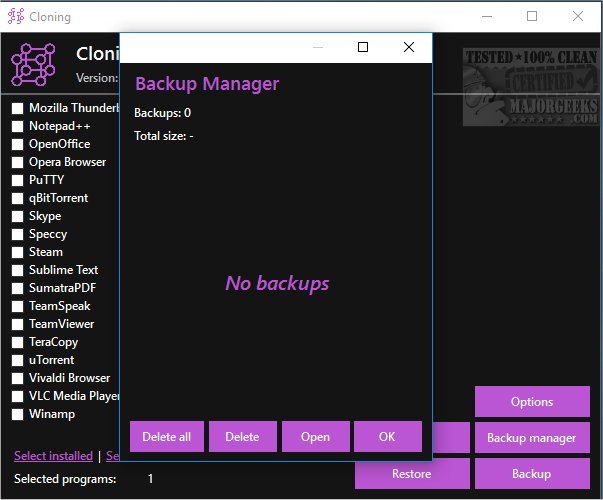
Task: Click the Restore button
Action: (412, 474)
